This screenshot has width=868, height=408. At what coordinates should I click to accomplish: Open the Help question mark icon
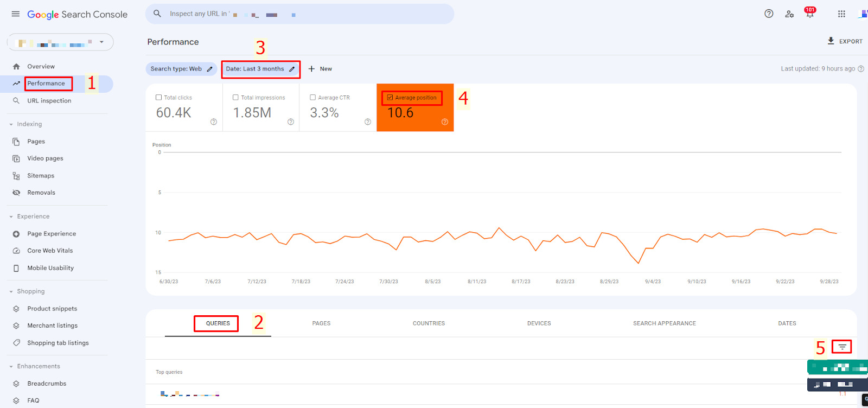(769, 14)
